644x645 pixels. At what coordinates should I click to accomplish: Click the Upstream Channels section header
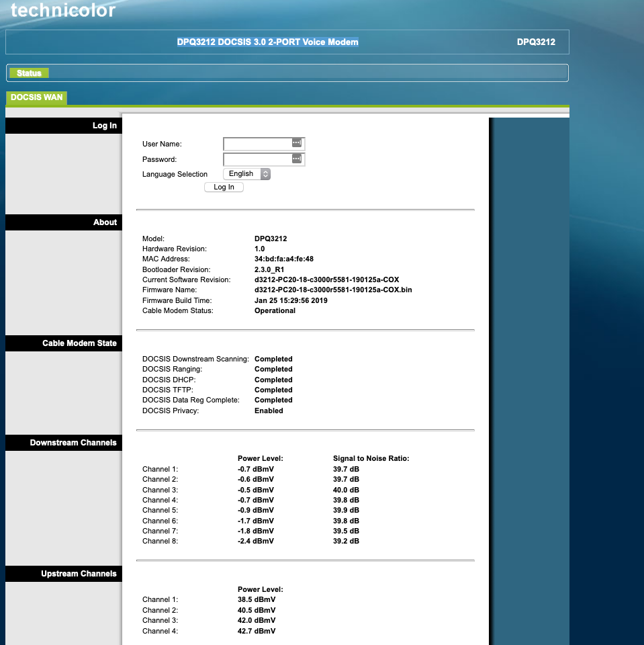pos(64,573)
